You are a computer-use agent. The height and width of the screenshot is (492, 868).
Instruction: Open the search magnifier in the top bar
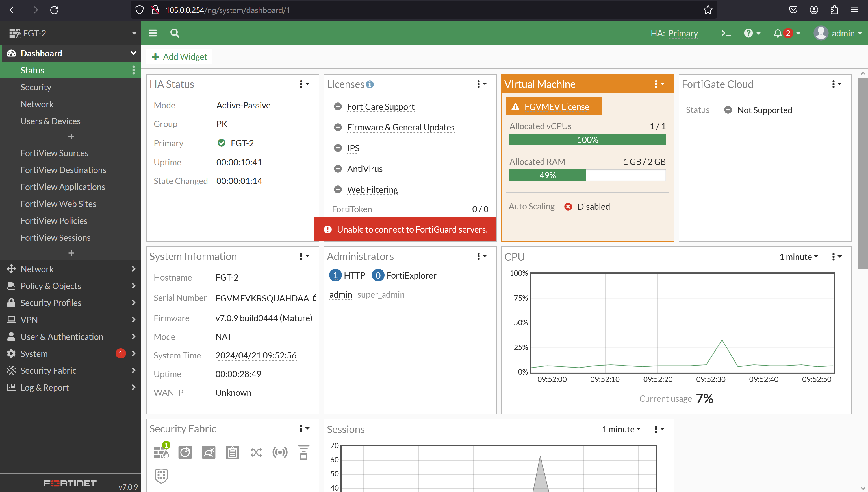175,33
